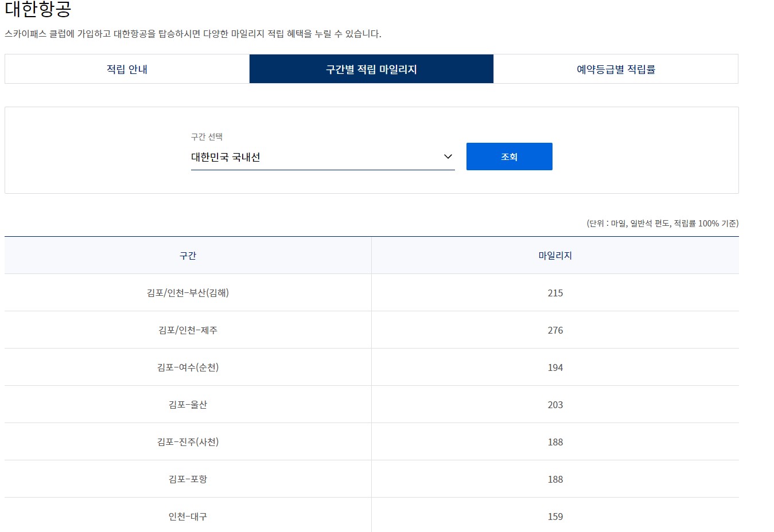Image resolution: width=774 pixels, height=532 pixels.
Task: Click the 276 mileage value
Action: click(555, 330)
